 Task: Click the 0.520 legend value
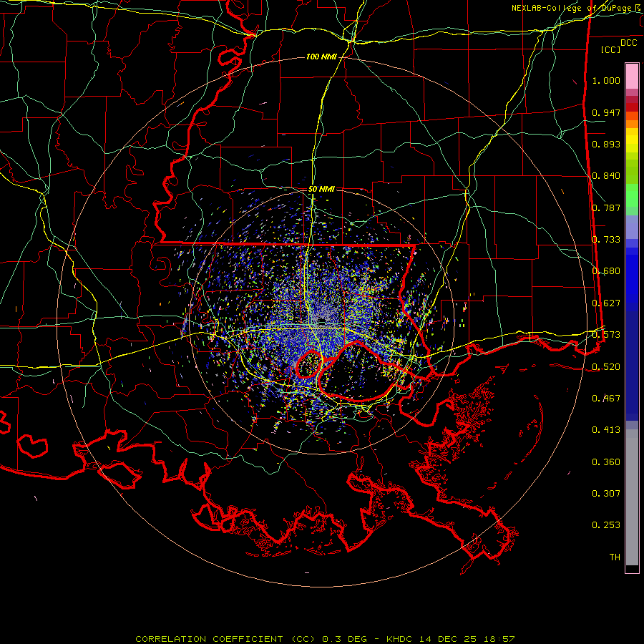606,367
